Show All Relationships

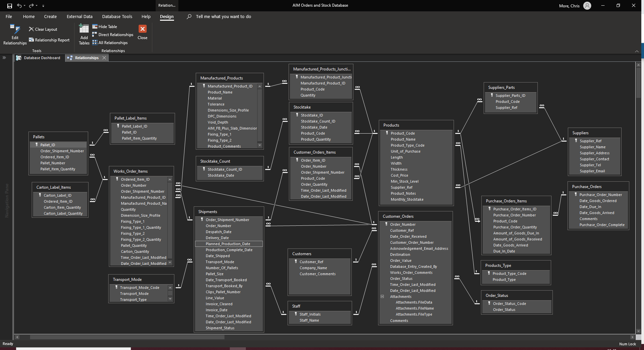110,43
